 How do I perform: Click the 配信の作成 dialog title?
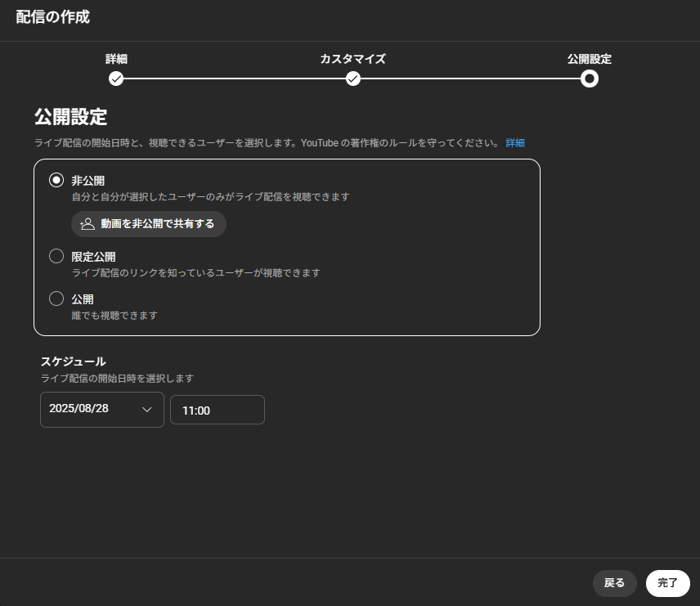point(52,17)
